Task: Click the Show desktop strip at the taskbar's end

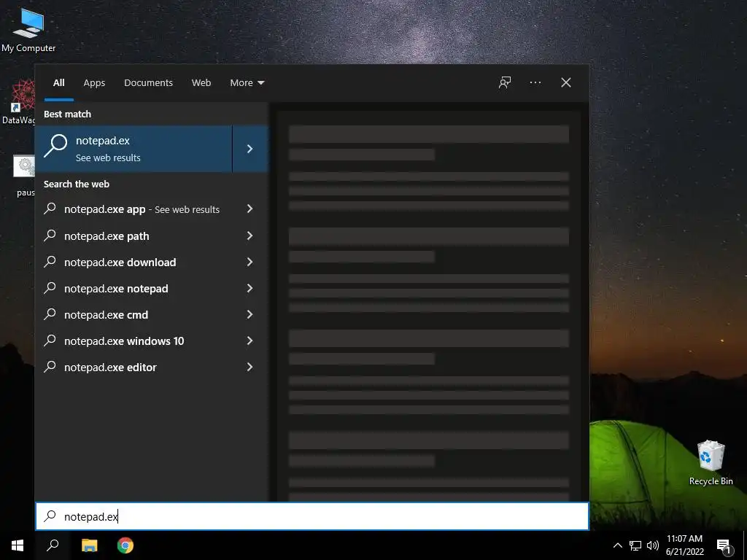Action: pyautogui.click(x=745, y=545)
